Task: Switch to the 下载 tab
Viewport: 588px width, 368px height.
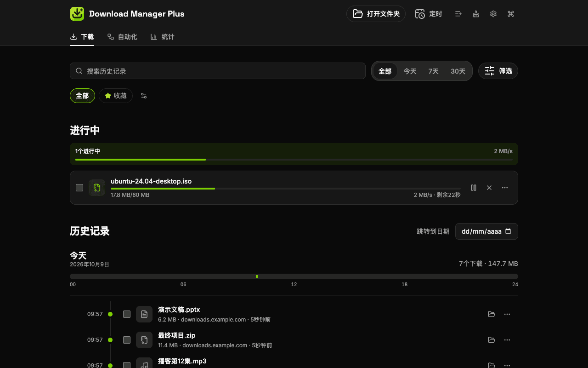Action: pyautogui.click(x=82, y=37)
